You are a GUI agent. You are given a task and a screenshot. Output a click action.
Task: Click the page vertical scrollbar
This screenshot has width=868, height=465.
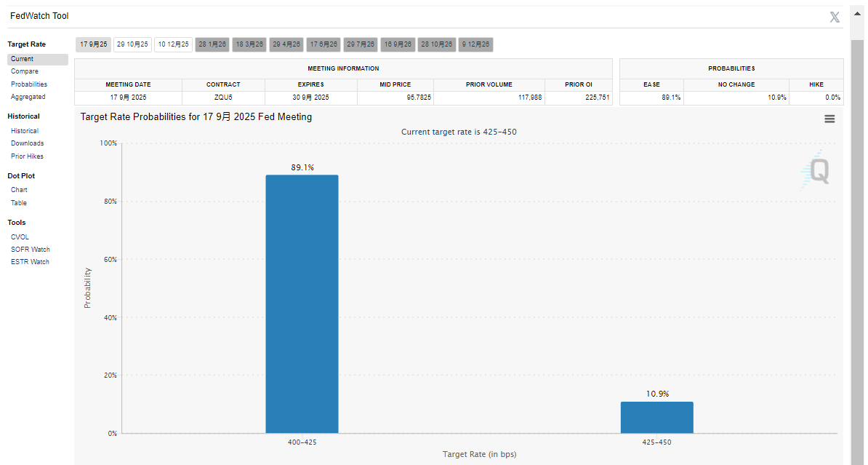(858, 218)
